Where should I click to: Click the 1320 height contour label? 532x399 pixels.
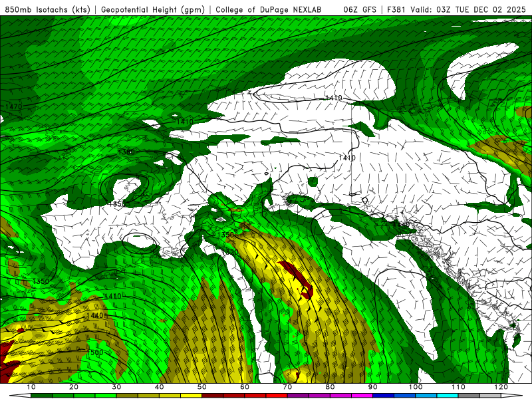pyautogui.click(x=230, y=252)
